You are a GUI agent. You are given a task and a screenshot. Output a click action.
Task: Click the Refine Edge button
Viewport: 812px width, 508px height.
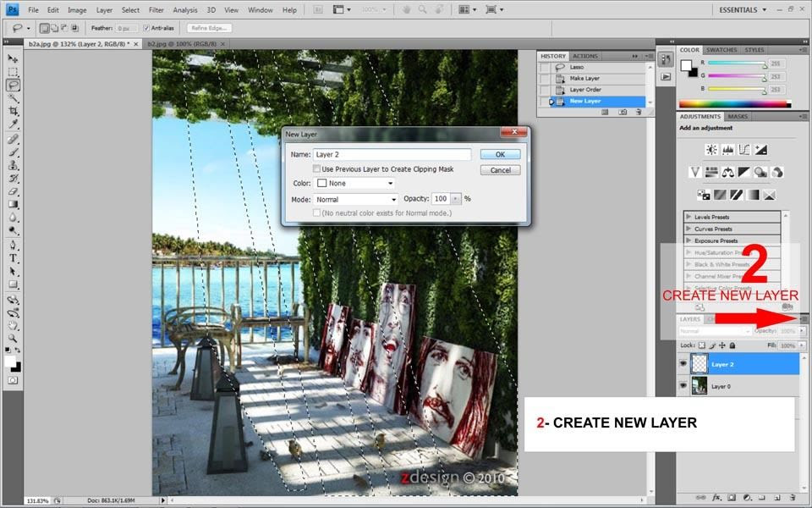coord(209,28)
